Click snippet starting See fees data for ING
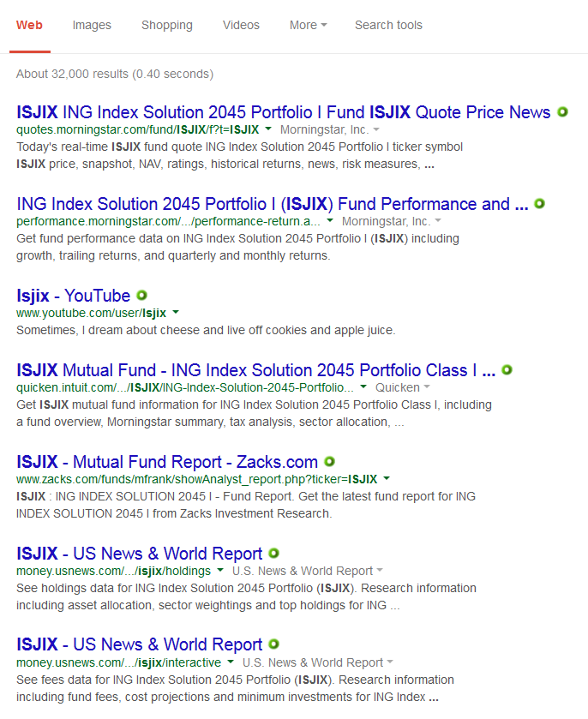This screenshot has height=719, width=588. point(236,688)
